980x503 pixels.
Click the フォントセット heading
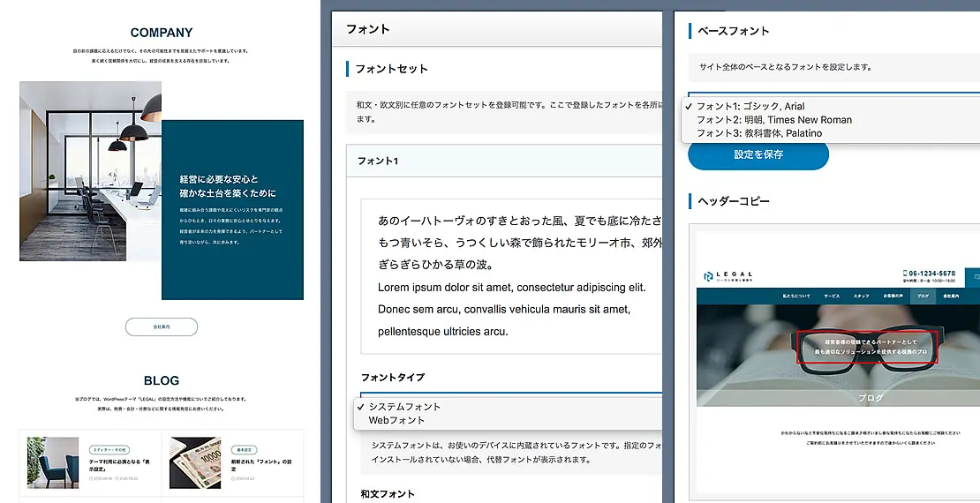coord(391,69)
